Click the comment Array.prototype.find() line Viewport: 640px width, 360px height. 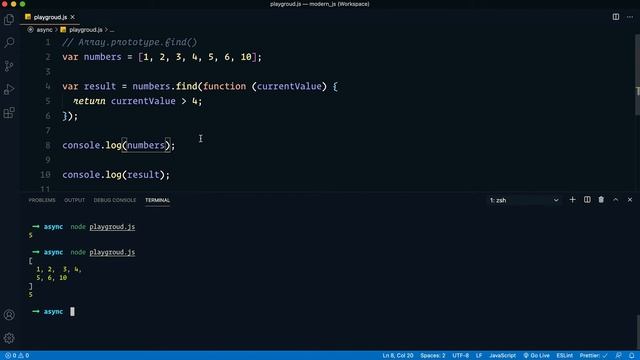coord(130,42)
